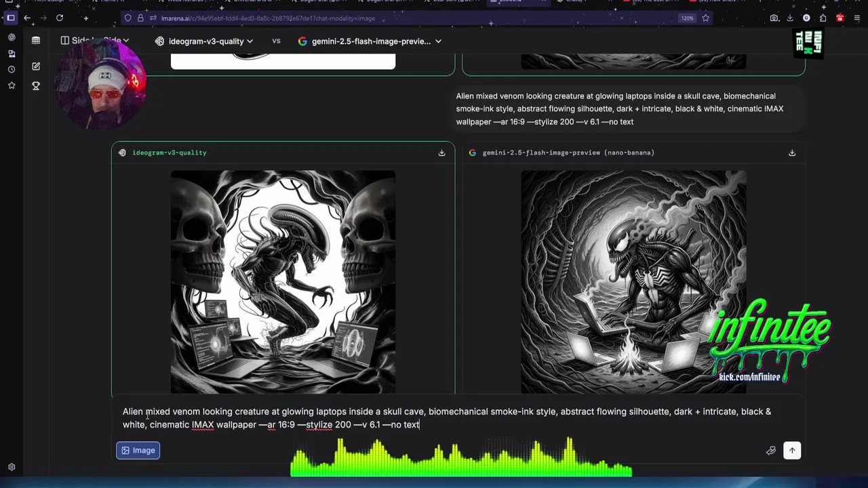Click the gemini-2.5-flash-image-preview (nano-banana) header label

click(x=568, y=152)
